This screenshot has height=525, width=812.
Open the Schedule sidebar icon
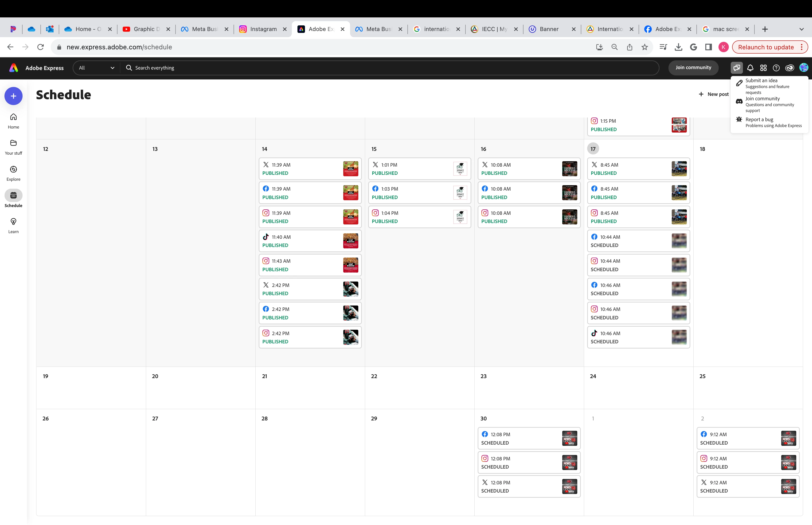pos(13,195)
